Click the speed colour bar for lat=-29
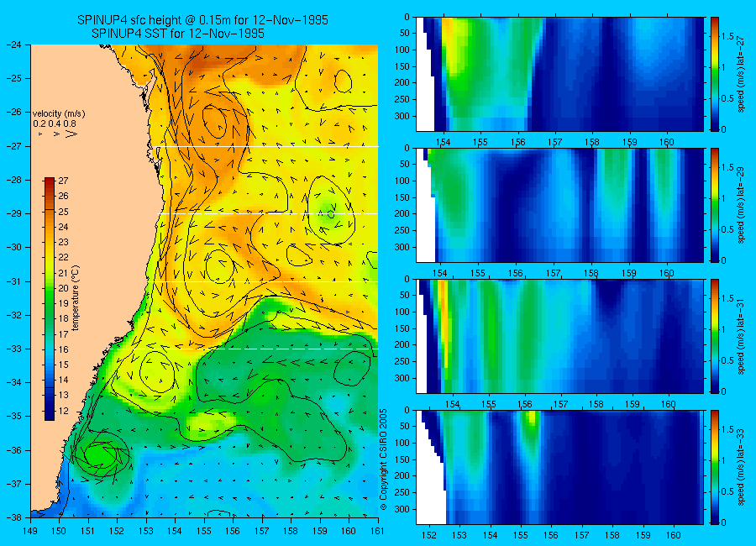This screenshot has width=756, height=546. [715, 205]
